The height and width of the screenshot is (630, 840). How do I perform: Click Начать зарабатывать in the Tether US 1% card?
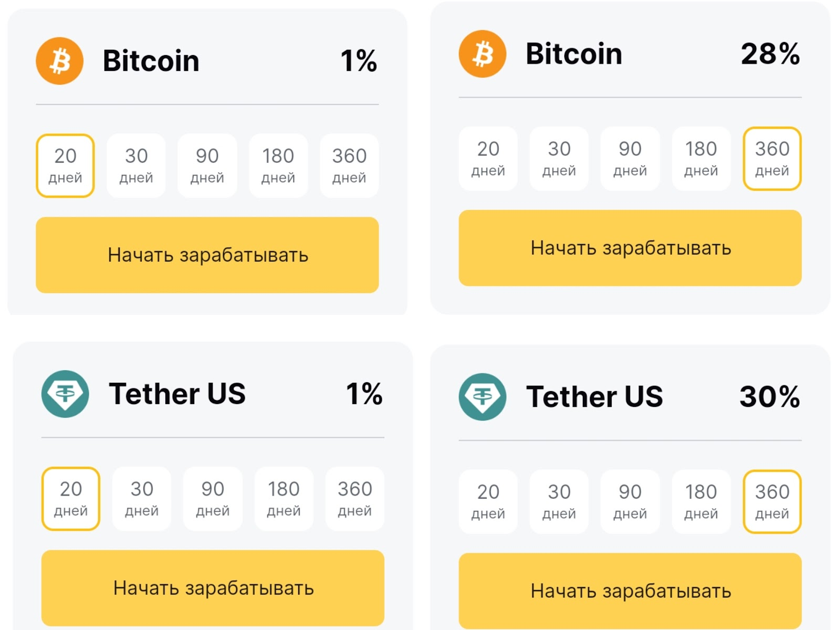pos(213,588)
